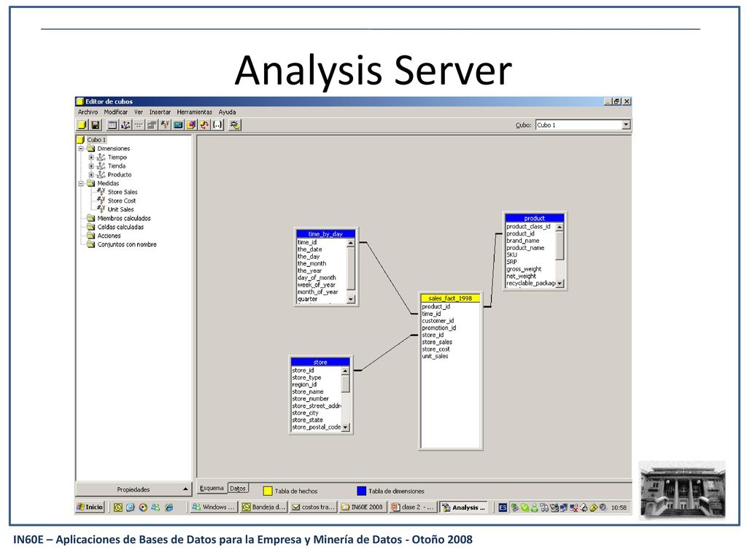Click the Tiempo dimension icon in the tree
The width and height of the screenshot is (747, 560).
coord(101,157)
